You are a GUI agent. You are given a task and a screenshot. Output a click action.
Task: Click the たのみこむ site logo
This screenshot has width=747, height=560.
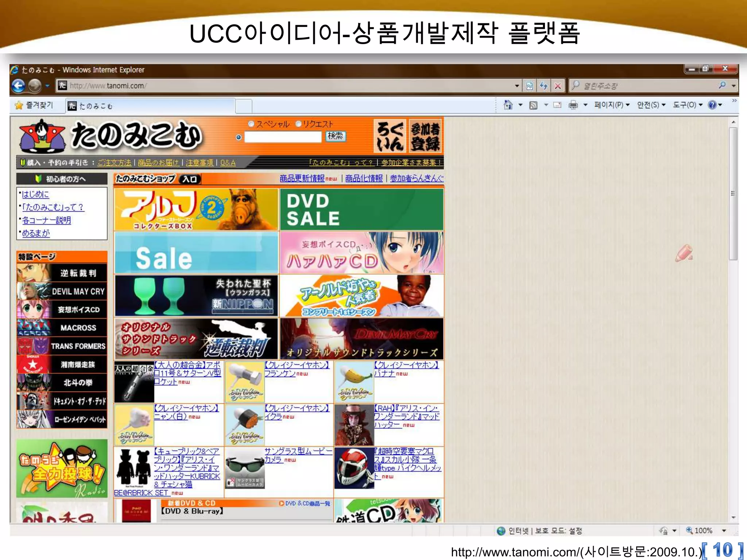tap(111, 136)
